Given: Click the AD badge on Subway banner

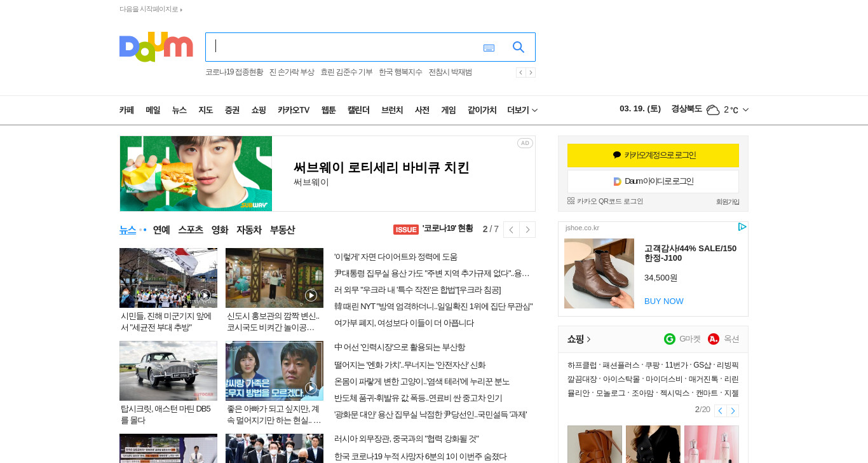Looking at the screenshot, I should [525, 143].
